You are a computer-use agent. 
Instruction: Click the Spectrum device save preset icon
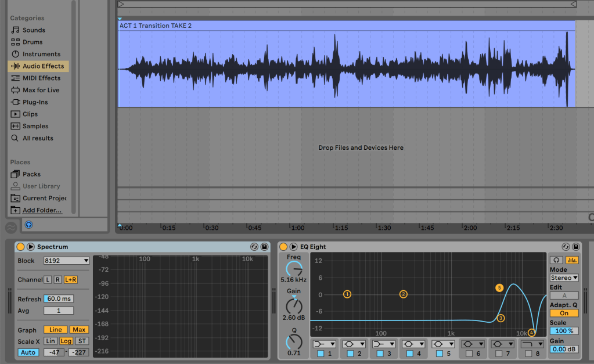tap(264, 247)
